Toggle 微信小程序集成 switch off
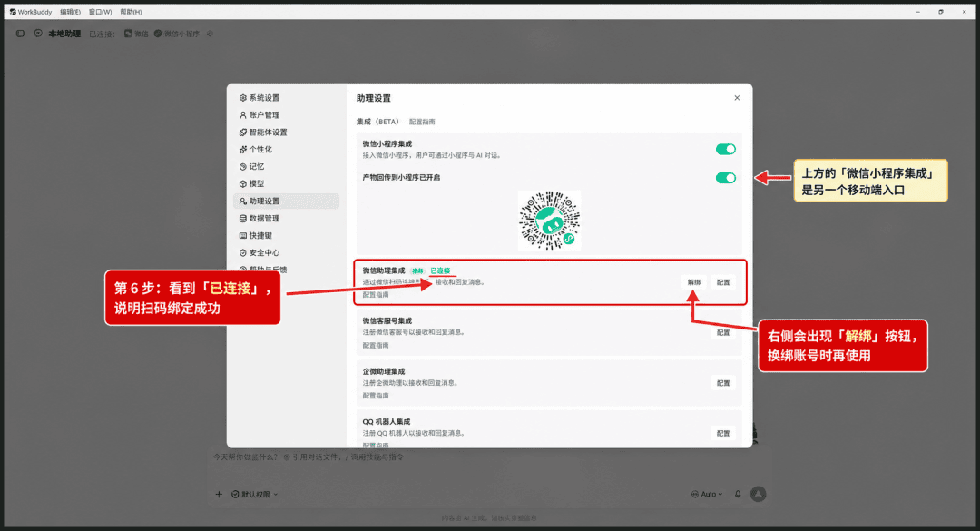Screen dimensions: 980x531 click(726, 149)
